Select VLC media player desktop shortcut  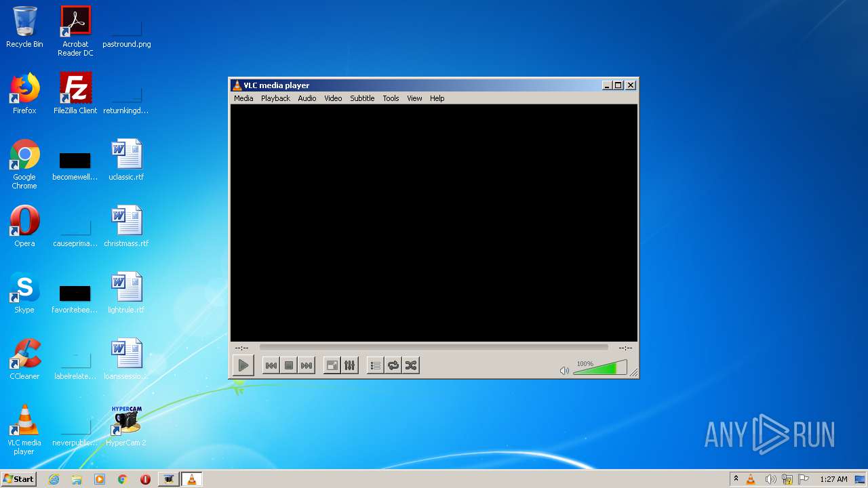coord(24,430)
